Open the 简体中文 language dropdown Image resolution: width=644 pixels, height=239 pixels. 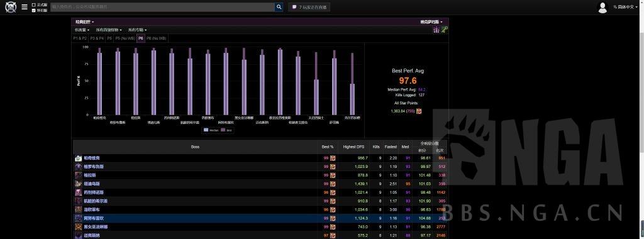point(626,7)
